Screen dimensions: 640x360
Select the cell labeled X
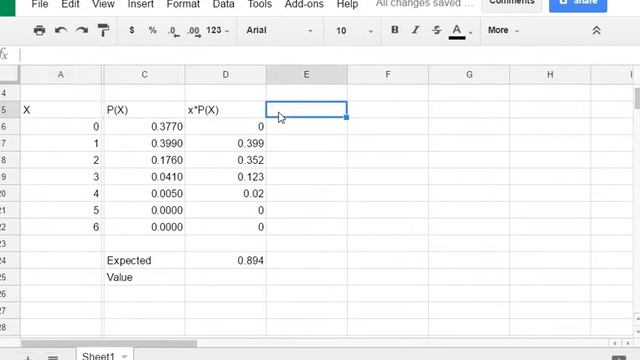(61, 110)
